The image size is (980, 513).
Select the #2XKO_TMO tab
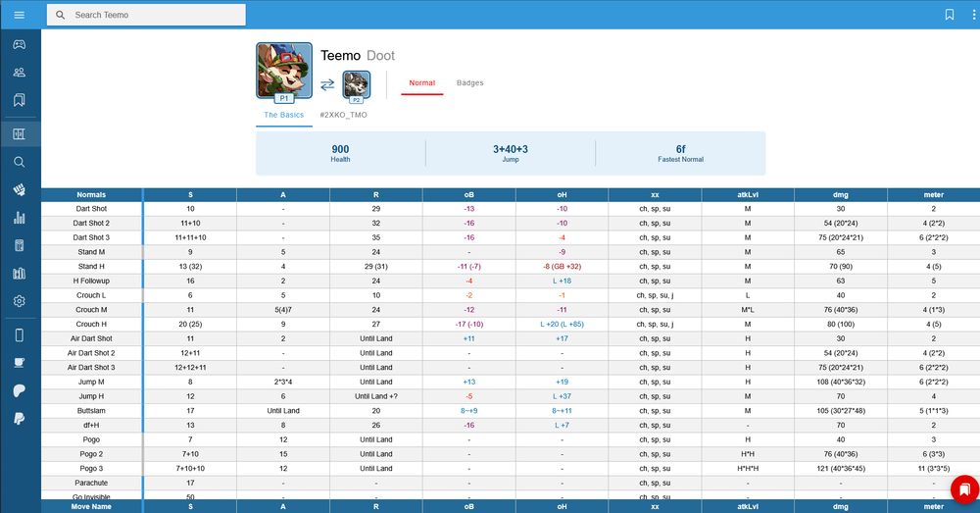pos(343,115)
